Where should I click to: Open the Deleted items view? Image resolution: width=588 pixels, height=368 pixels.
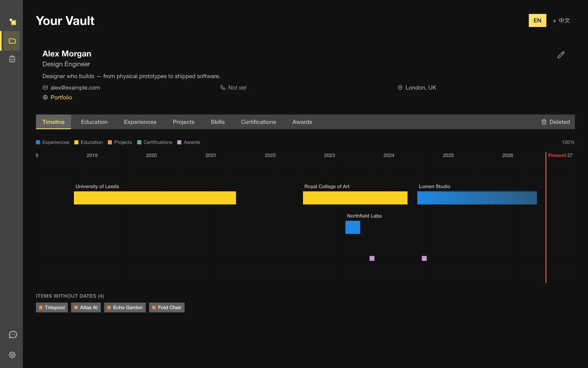click(x=556, y=122)
